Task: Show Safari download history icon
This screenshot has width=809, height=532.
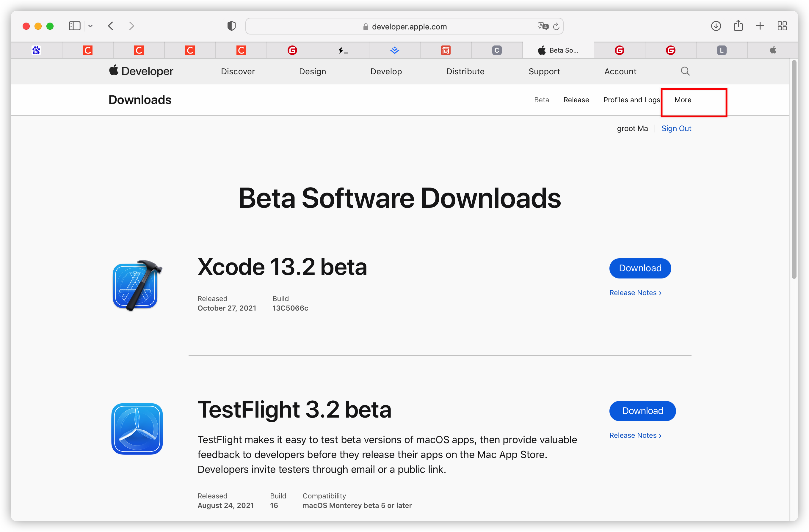Action: click(x=716, y=26)
